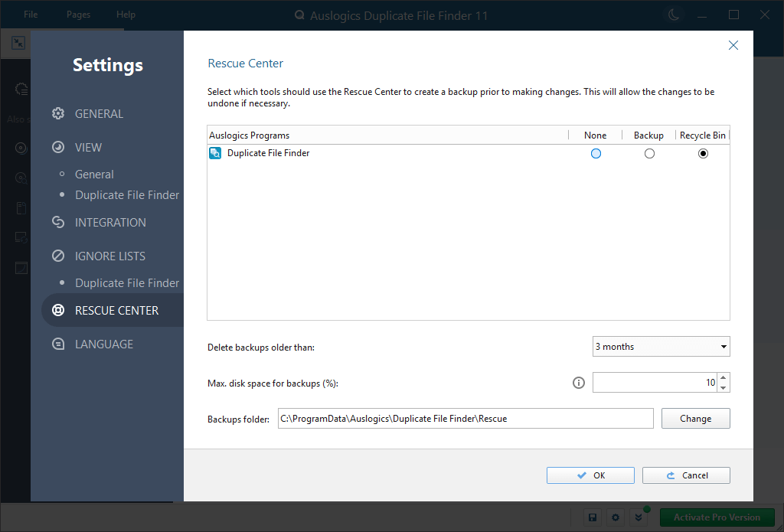Click the max disk space info icon
This screenshot has height=532, width=784.
click(579, 383)
